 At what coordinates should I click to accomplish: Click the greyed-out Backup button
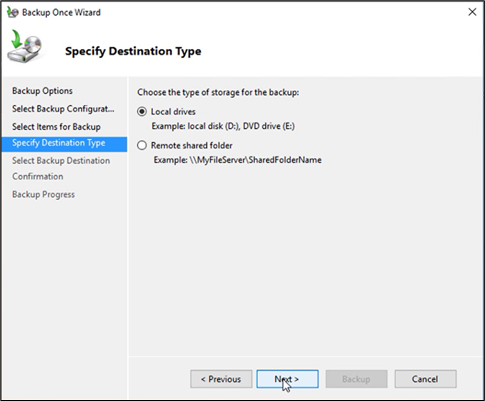click(356, 379)
